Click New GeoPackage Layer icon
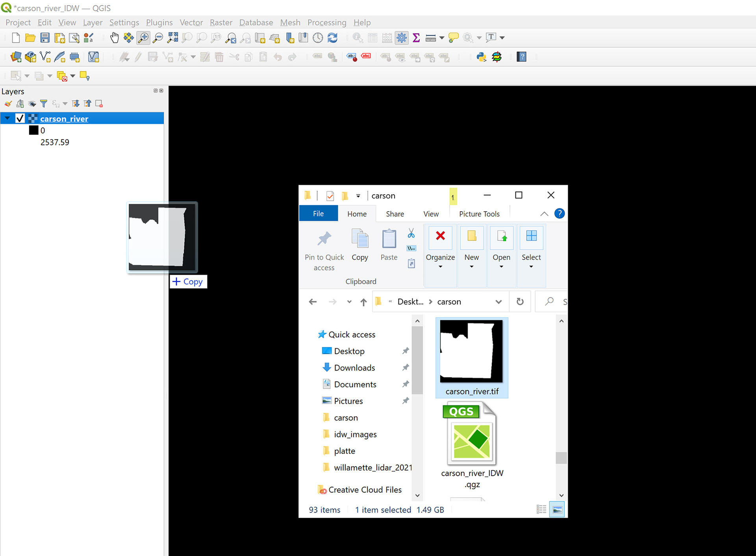 pyautogui.click(x=30, y=57)
